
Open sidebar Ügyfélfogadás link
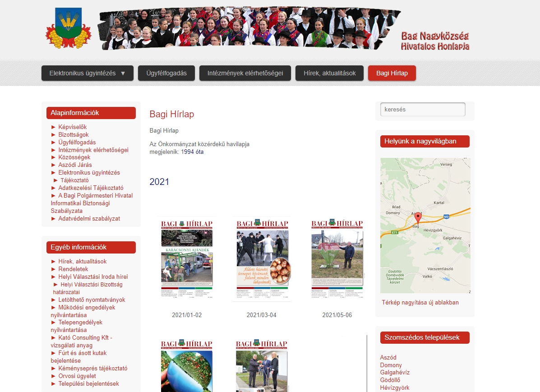coord(77,142)
